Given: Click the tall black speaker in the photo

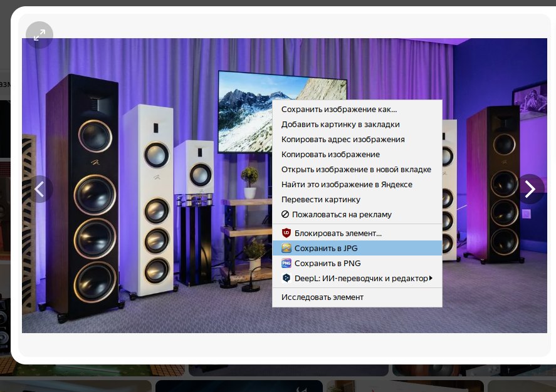Looking at the screenshot, I should pyautogui.click(x=92, y=194).
